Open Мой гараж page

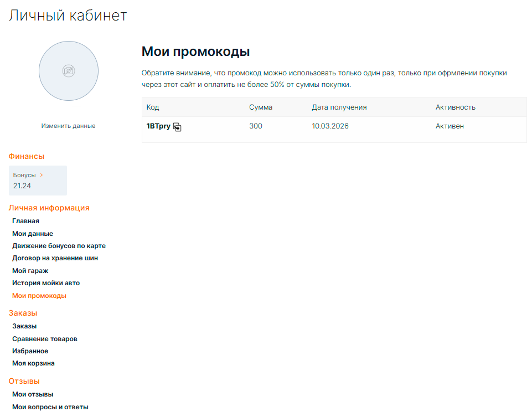tap(30, 271)
